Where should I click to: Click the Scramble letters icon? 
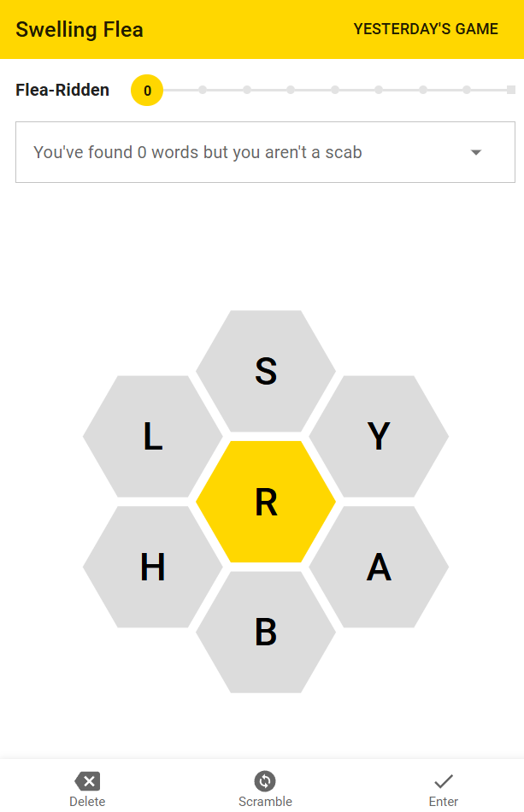point(265,781)
